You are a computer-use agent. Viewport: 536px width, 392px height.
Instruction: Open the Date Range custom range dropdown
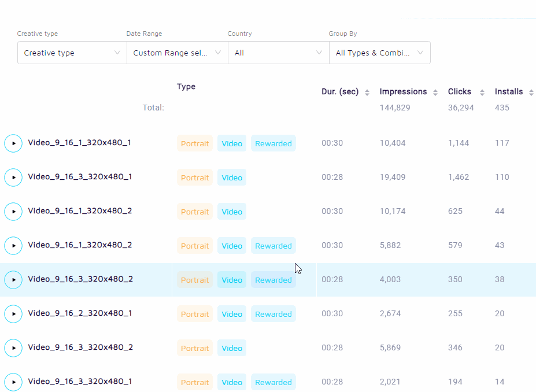pyautogui.click(x=178, y=53)
